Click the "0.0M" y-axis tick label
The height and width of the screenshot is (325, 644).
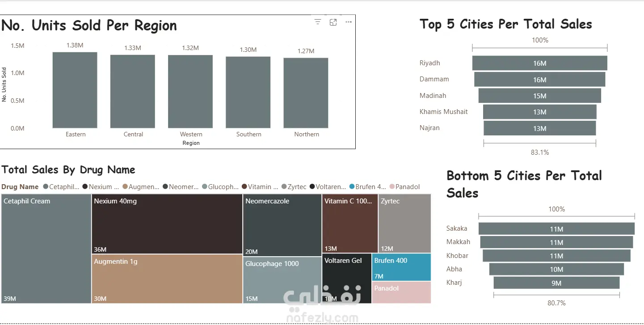17,128
